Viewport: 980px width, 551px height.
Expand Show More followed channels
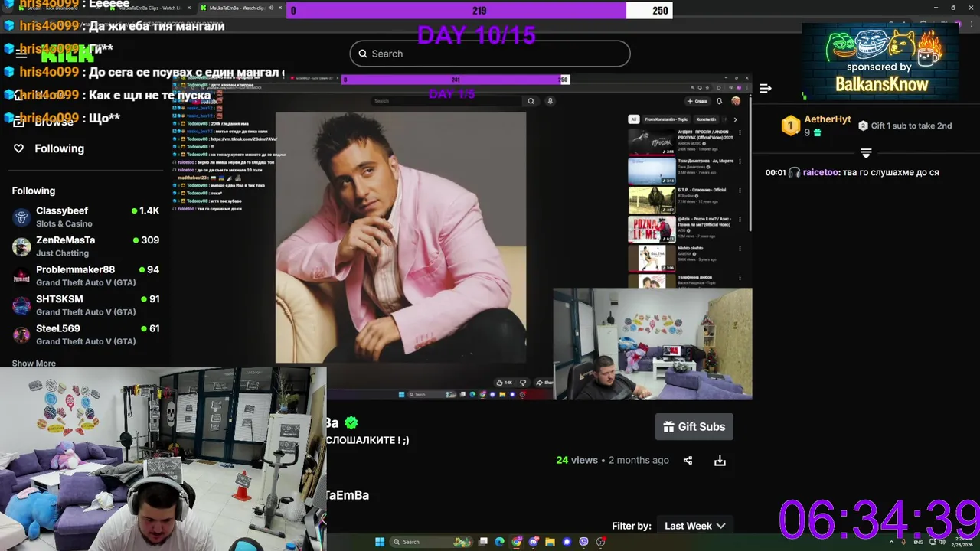pyautogui.click(x=34, y=364)
